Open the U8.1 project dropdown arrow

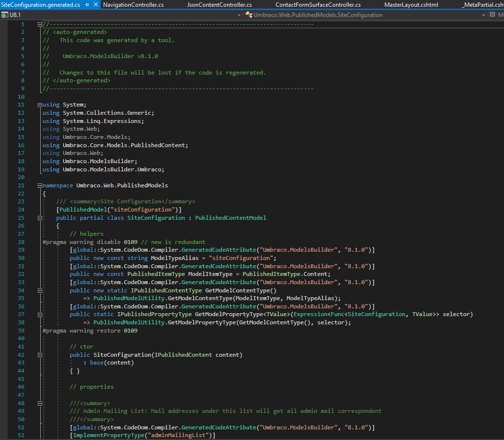point(239,15)
